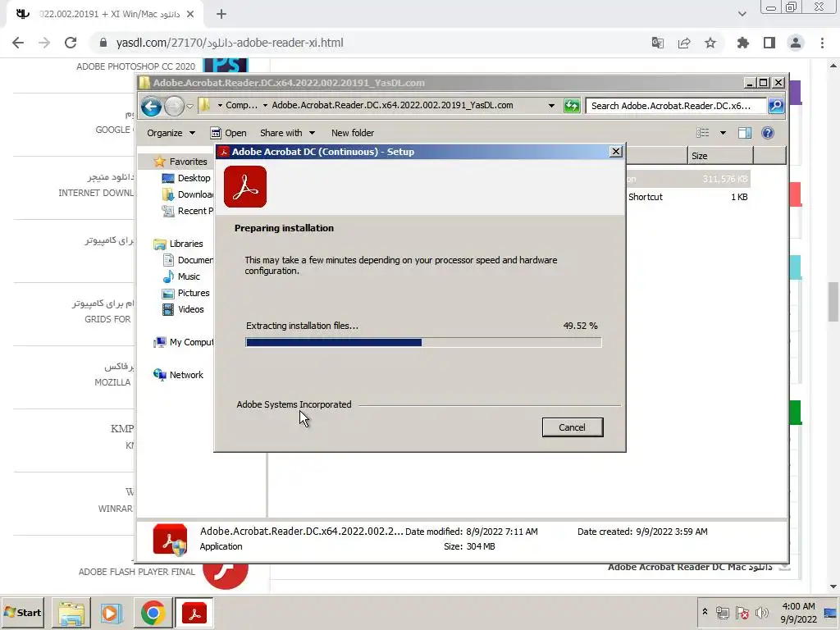Image resolution: width=840 pixels, height=630 pixels.
Task: Go back in Chrome
Action: (18, 43)
